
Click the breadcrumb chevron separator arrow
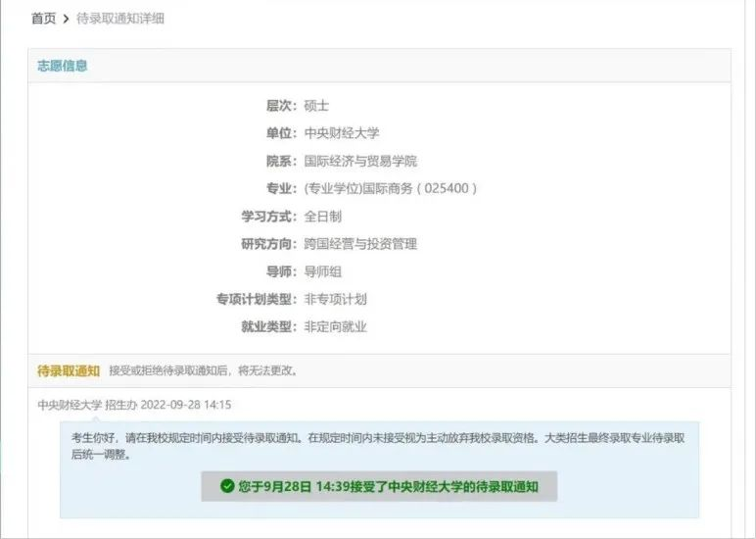tap(67, 19)
